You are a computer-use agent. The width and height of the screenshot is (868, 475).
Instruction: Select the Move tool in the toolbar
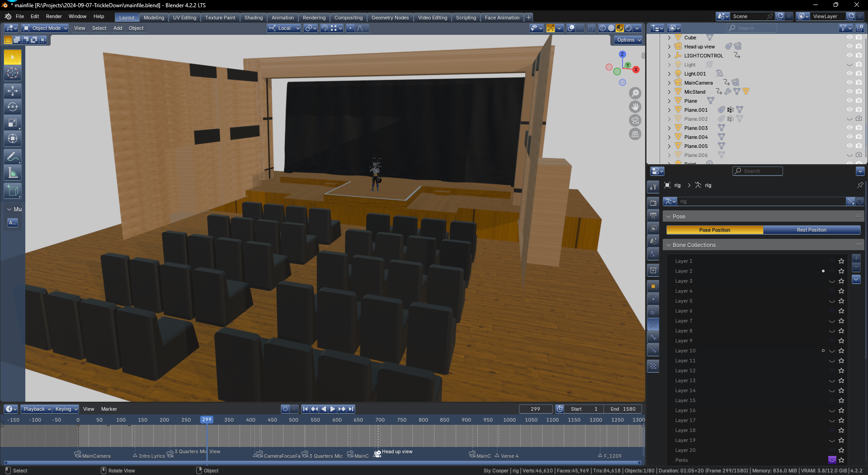[x=13, y=91]
